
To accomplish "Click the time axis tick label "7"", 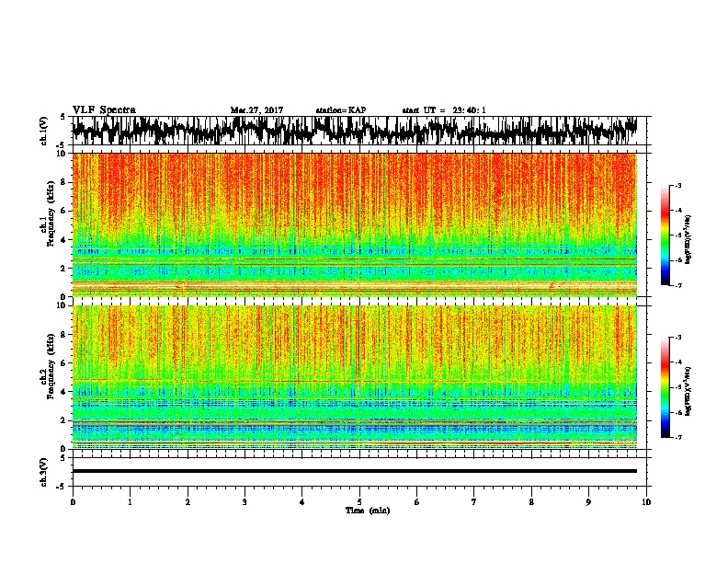I will pyautogui.click(x=474, y=502).
